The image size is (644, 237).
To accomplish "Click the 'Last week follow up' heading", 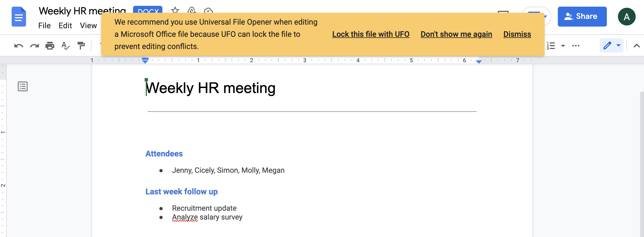I will pyautogui.click(x=182, y=192).
